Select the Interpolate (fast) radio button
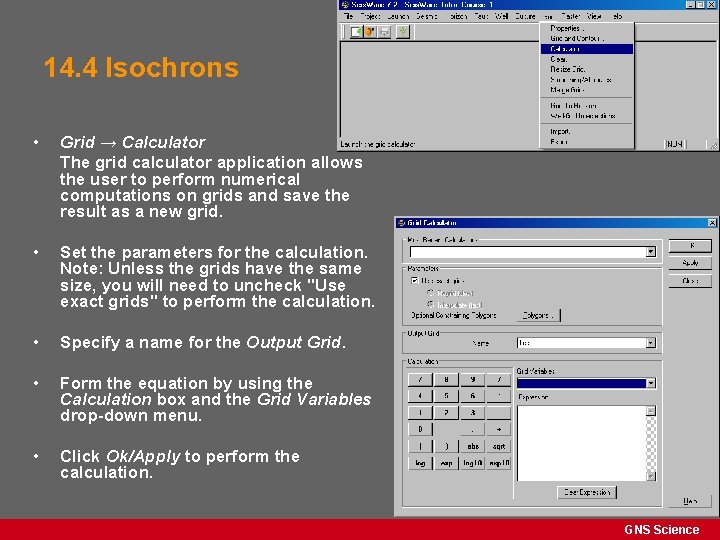Image resolution: width=720 pixels, height=540 pixels. [431, 304]
